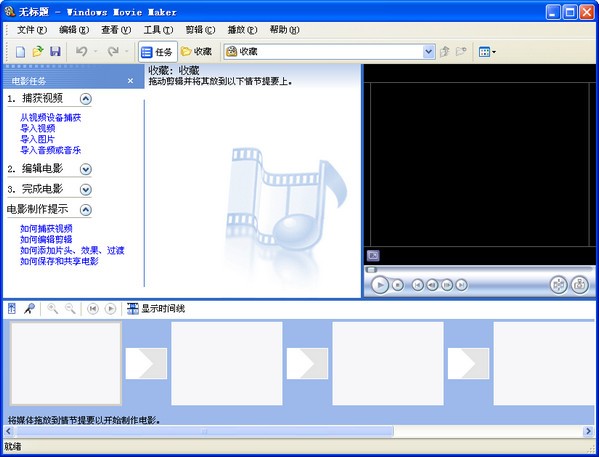Screen dimensions: 599x457
Task: Toggle the 任务 tasks pane button
Action: 157,52
